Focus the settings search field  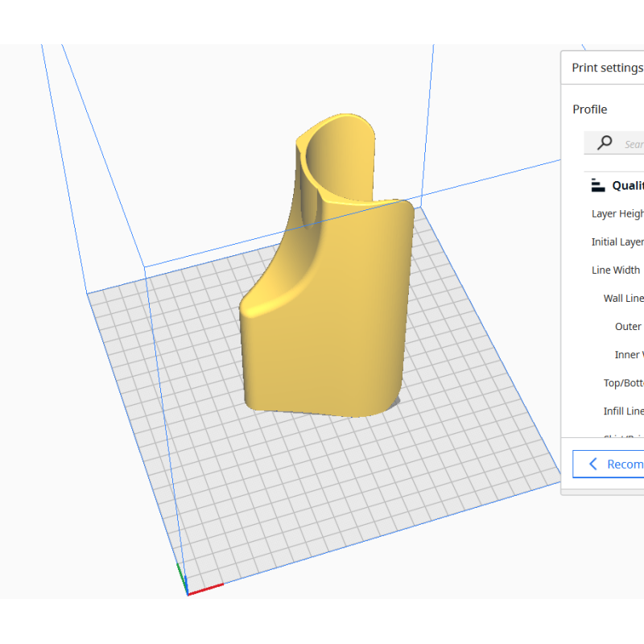[632, 144]
